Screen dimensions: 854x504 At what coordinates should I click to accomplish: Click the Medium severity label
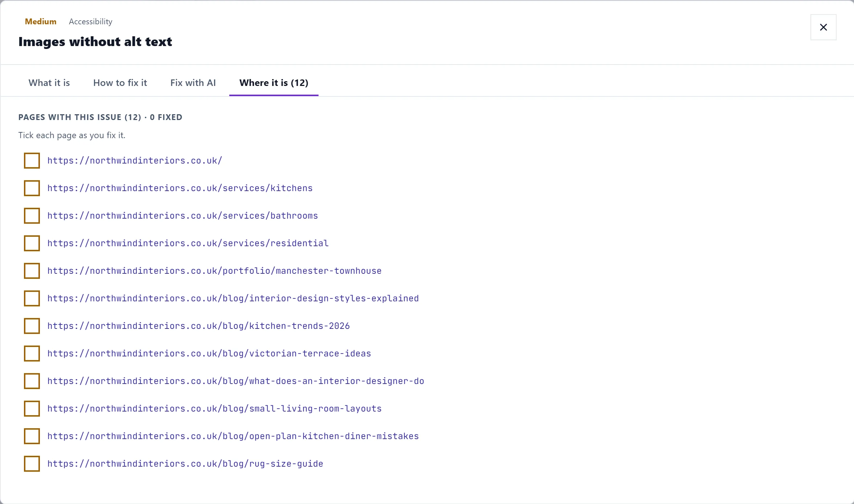41,22
